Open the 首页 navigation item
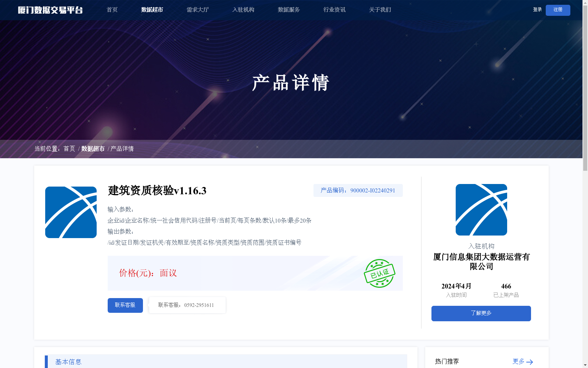The height and width of the screenshot is (368, 588). click(112, 10)
